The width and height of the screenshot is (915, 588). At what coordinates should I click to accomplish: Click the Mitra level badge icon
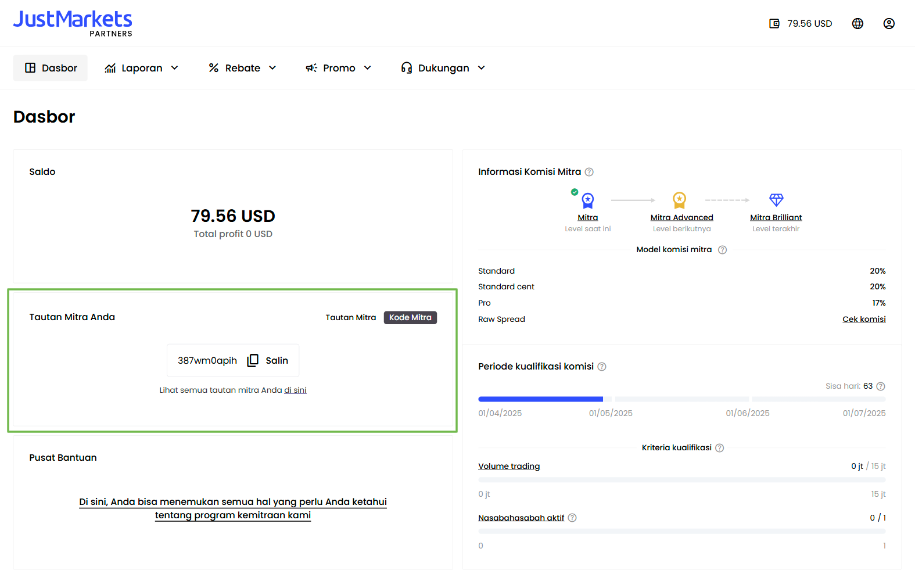click(588, 200)
